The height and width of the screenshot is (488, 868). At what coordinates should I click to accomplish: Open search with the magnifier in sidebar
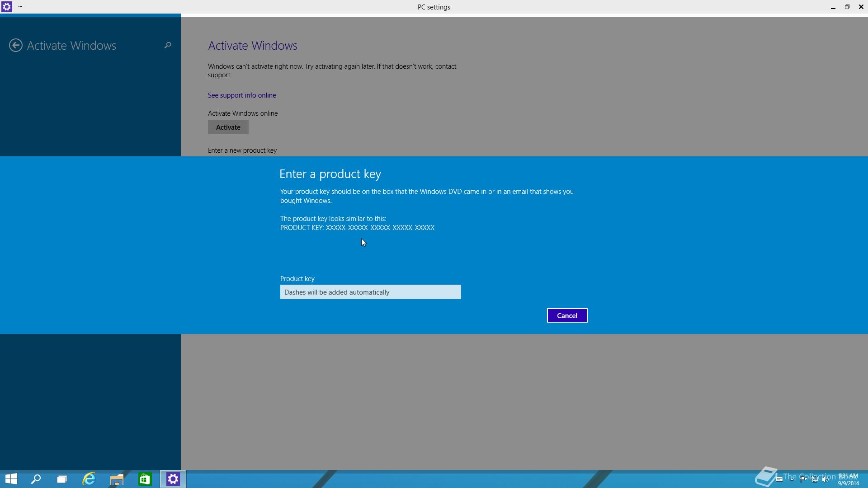tap(168, 45)
